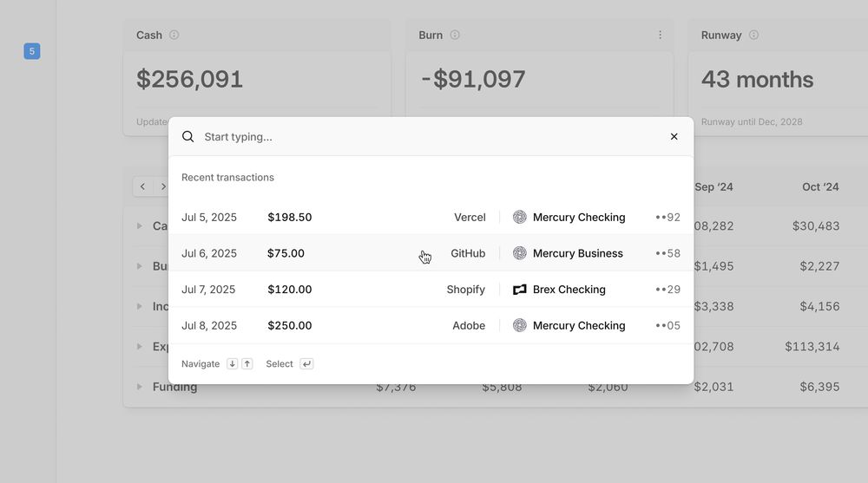868x483 pixels.
Task: Click the $2,227 cell
Action: coord(819,266)
